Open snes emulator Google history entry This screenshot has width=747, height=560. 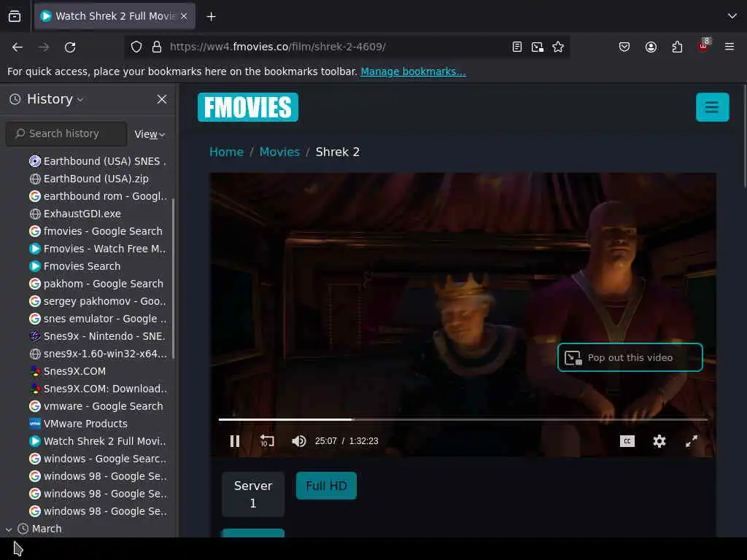tap(98, 319)
